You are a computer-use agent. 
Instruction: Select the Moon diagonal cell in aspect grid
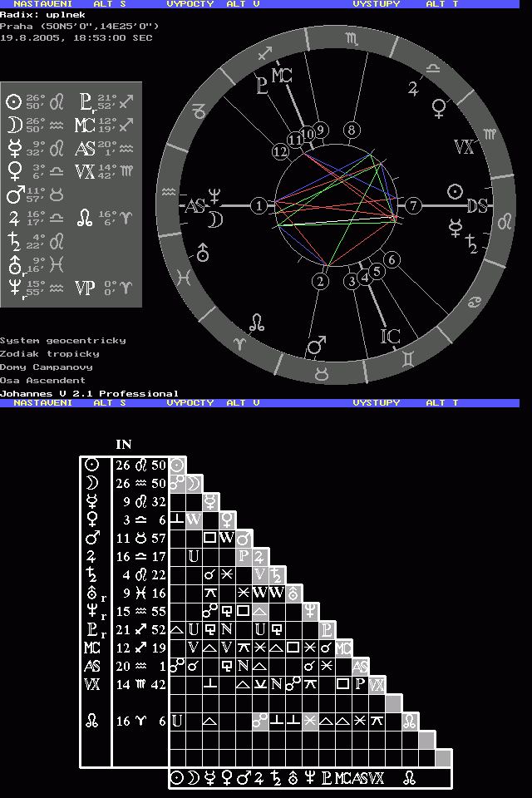(194, 483)
